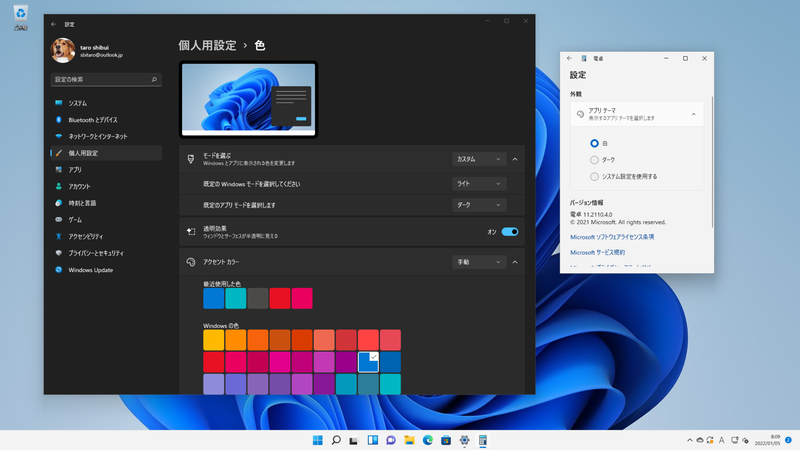
Task: Pick the recently used teal swatch
Action: point(236,298)
